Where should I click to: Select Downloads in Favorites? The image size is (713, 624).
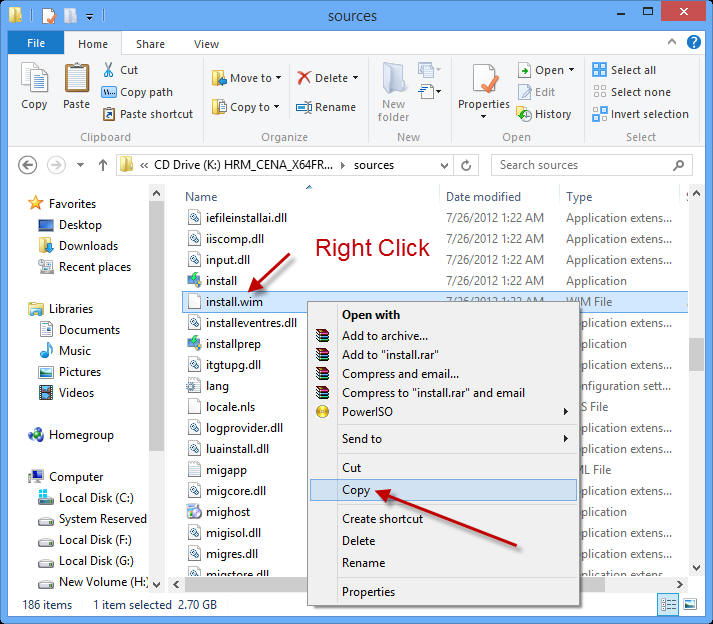click(x=78, y=246)
